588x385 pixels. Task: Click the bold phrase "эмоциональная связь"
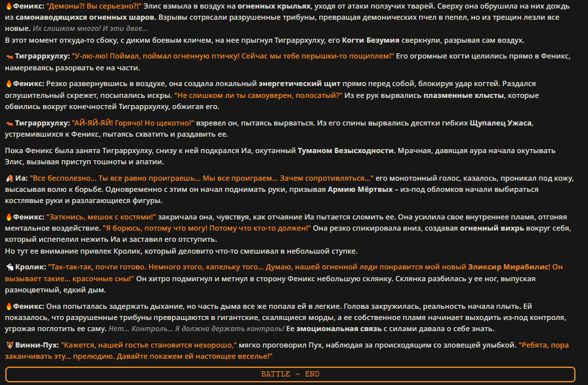tap(339, 328)
